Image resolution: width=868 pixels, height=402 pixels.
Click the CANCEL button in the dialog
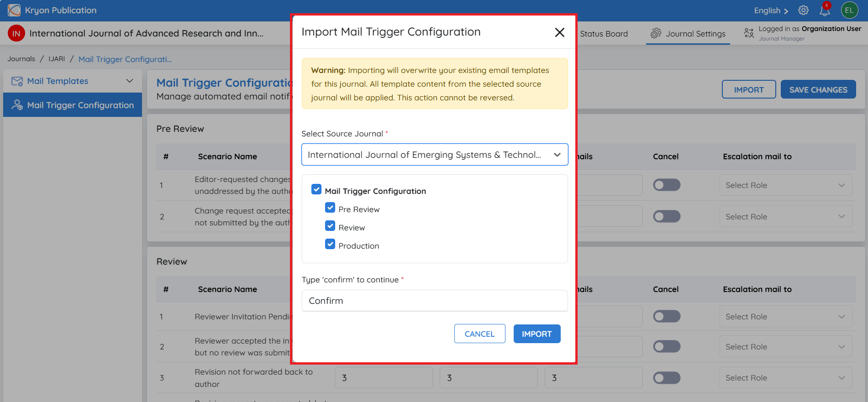pos(479,334)
